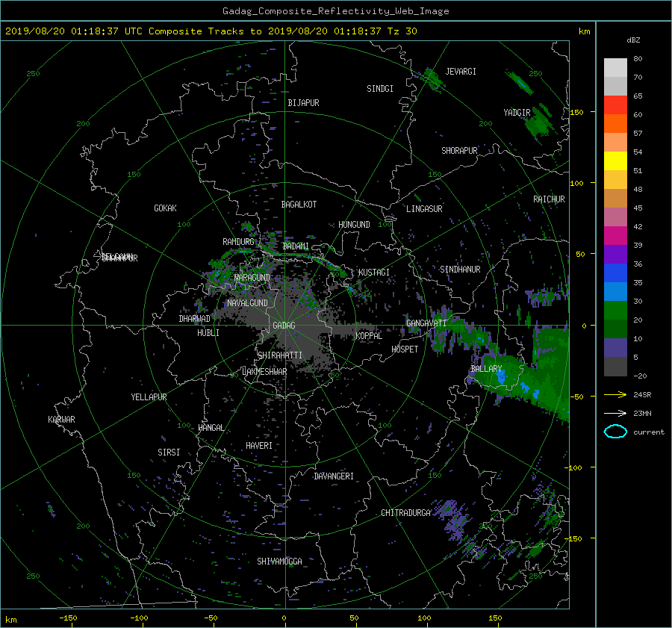Screen dimensions: 672x628
Task: Click the white 23MN track arrow
Action: pos(615,413)
